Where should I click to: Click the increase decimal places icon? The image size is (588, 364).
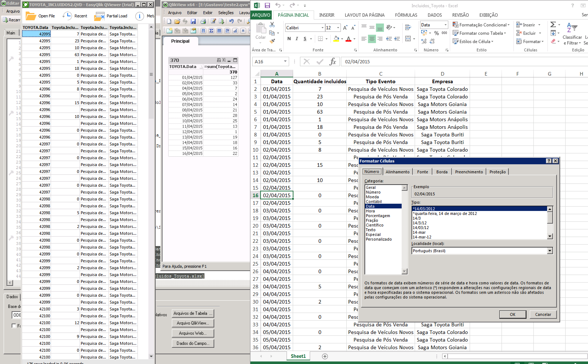pos(424,41)
